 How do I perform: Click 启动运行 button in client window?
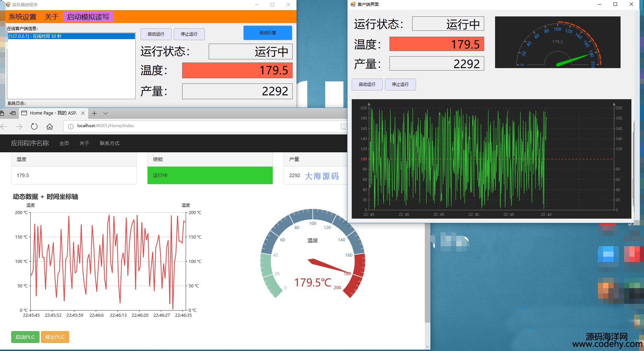coord(367,85)
